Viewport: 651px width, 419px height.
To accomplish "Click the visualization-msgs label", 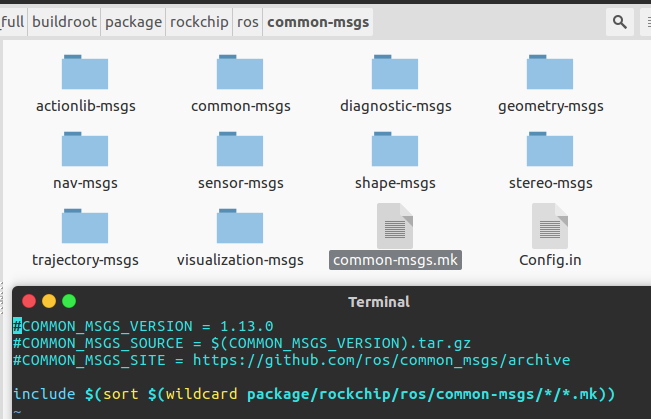I will [x=240, y=260].
